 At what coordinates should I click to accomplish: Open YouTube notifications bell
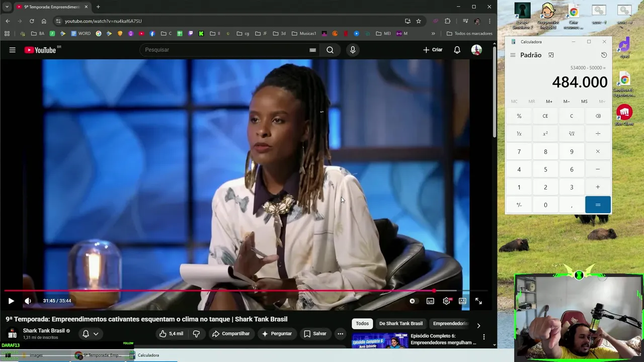pyautogui.click(x=457, y=50)
